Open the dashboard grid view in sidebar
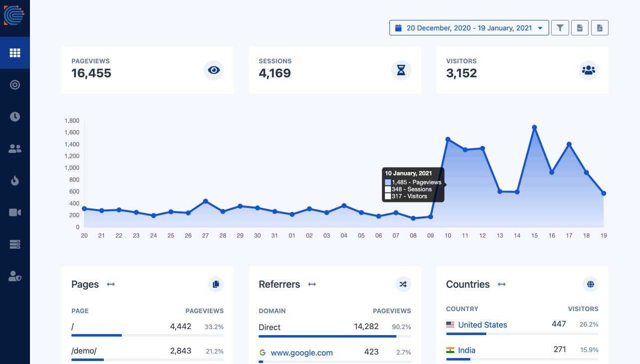 [x=15, y=53]
